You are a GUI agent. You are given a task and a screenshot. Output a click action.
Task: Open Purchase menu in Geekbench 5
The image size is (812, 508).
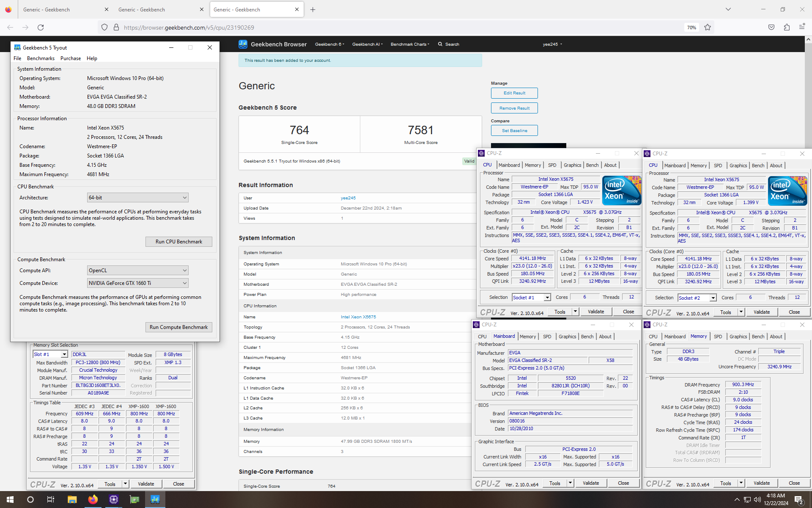coord(71,58)
